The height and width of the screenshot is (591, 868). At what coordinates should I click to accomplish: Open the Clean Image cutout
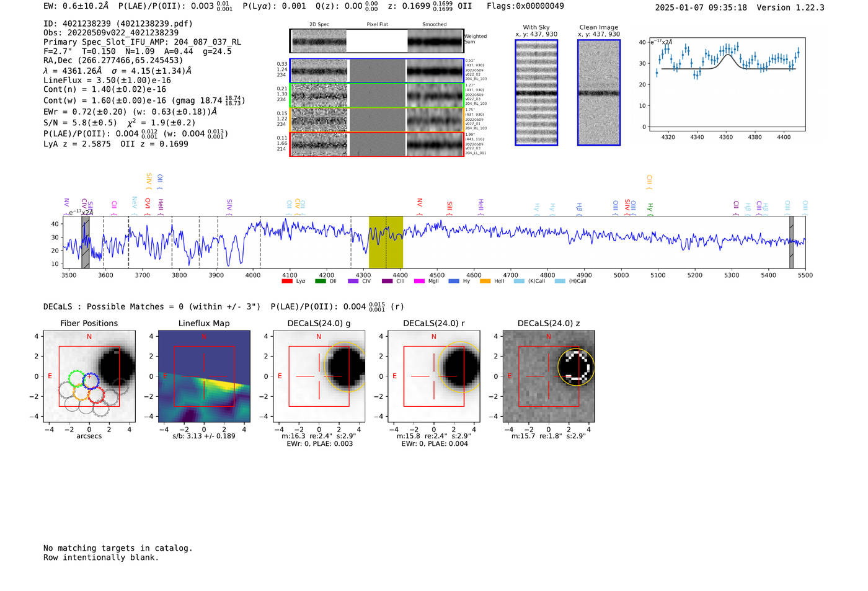click(x=599, y=92)
